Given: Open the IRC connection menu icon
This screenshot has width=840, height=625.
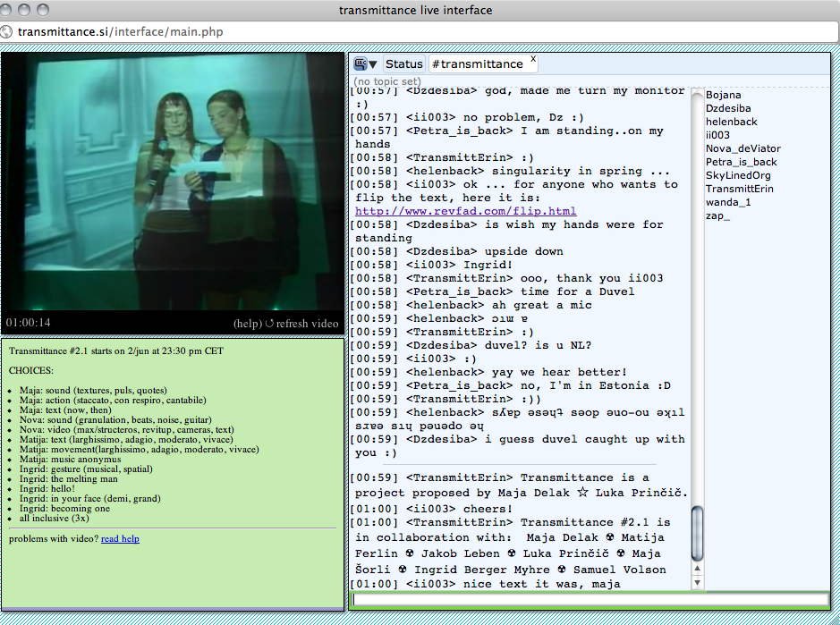Looking at the screenshot, I should coord(365,63).
